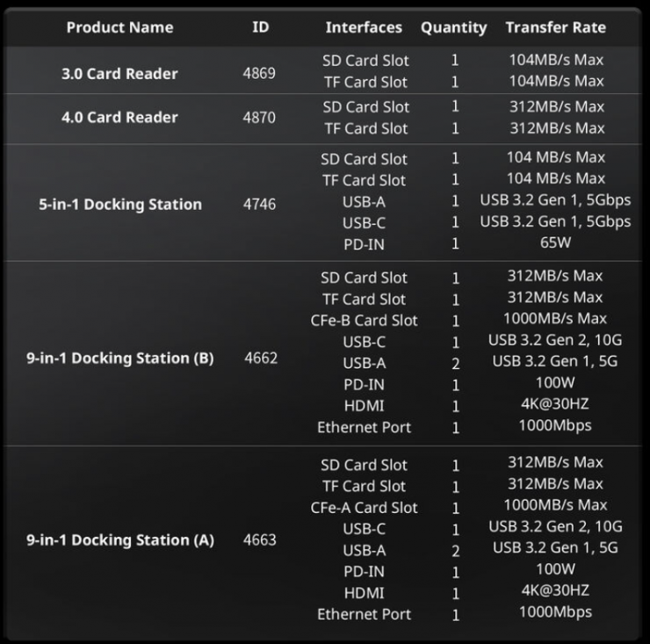This screenshot has height=644, width=650.
Task: Select product ID 4662
Action: point(261,358)
